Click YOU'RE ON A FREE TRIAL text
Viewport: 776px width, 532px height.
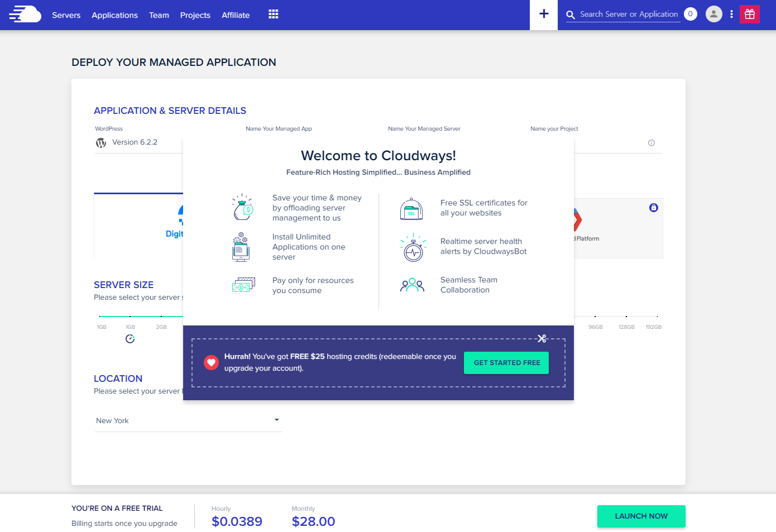pyautogui.click(x=117, y=508)
